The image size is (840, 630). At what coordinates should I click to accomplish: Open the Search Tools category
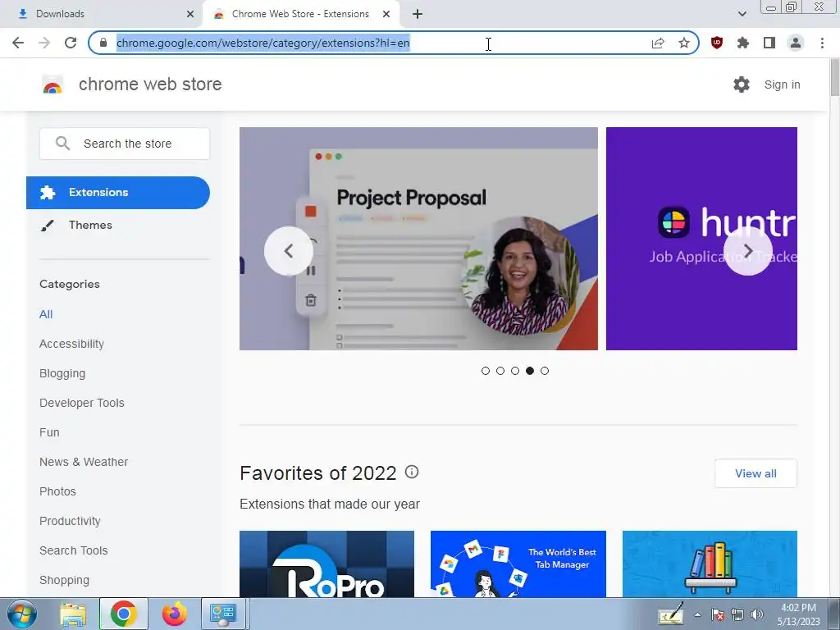pyautogui.click(x=73, y=550)
